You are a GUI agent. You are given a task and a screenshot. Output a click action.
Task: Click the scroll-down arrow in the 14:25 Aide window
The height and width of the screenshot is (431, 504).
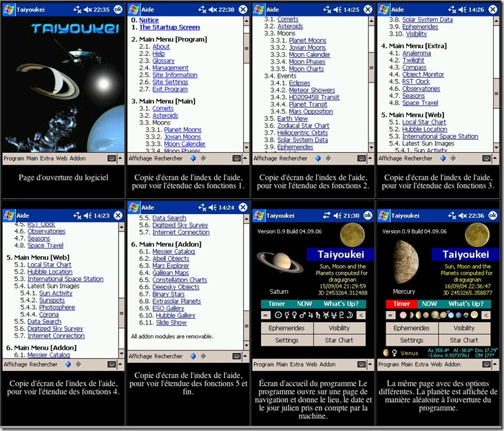[371, 147]
